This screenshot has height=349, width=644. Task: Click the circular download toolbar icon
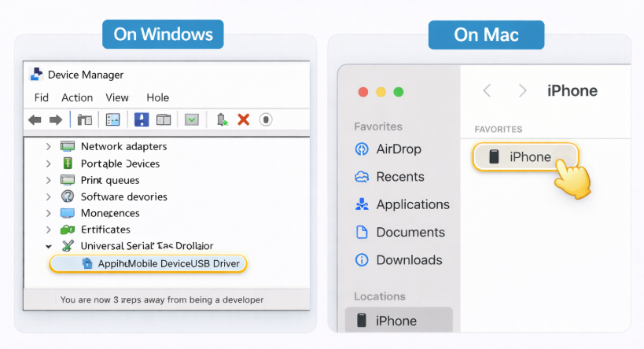[x=266, y=120]
